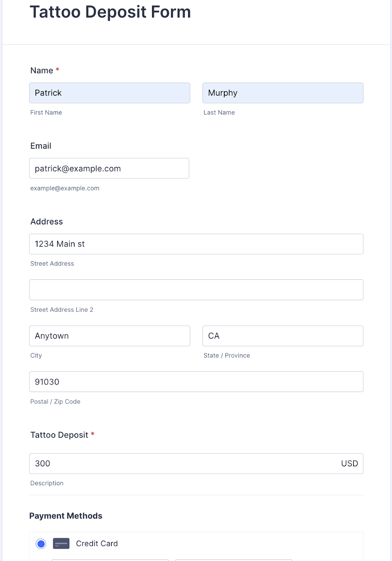This screenshot has width=392, height=561.
Task: Click the Payment Methods heading
Action: 66,516
